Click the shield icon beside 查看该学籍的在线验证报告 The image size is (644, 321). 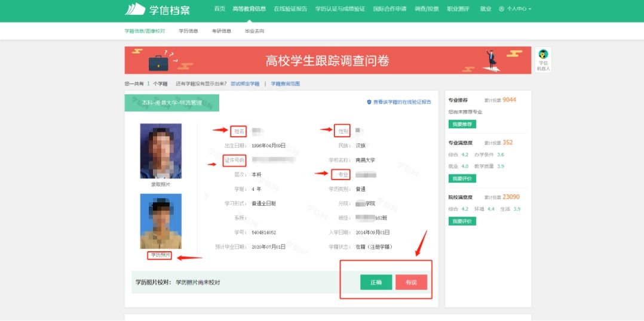pos(369,102)
